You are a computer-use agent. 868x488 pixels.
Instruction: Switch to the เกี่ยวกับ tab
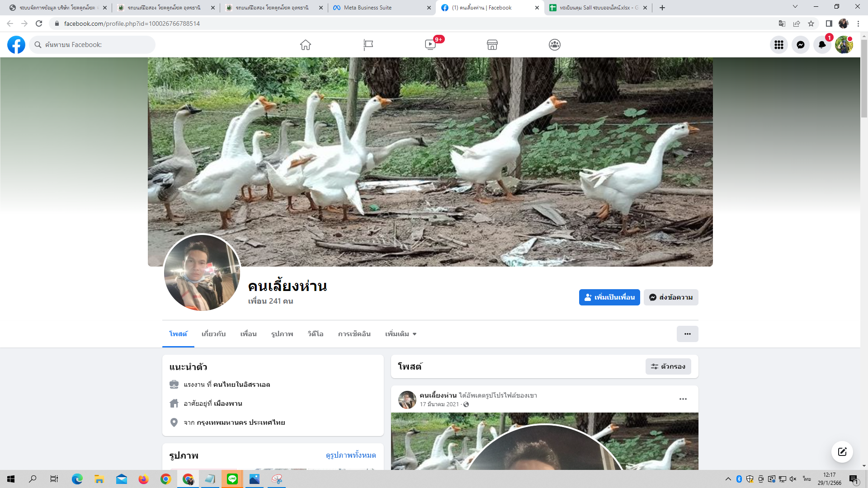click(x=213, y=334)
